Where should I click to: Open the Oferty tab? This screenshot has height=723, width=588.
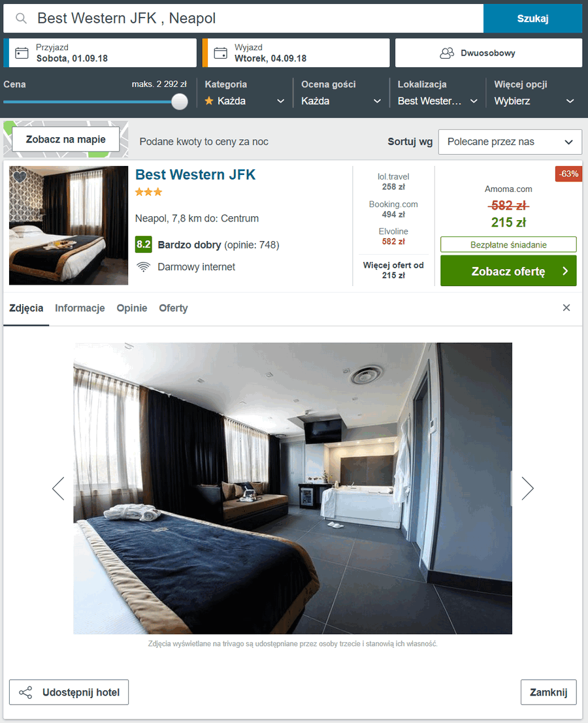tap(173, 308)
